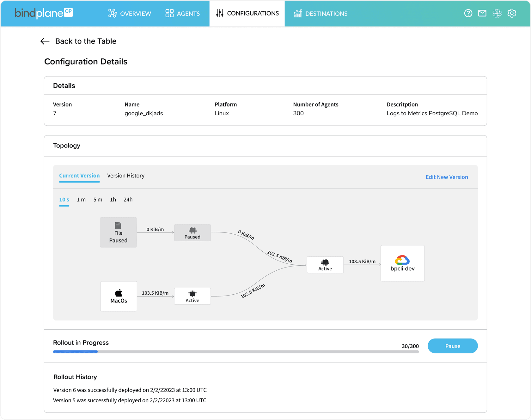Screen dimensions: 531x420
Task: Switch to Current Version tab
Action: [79, 176]
